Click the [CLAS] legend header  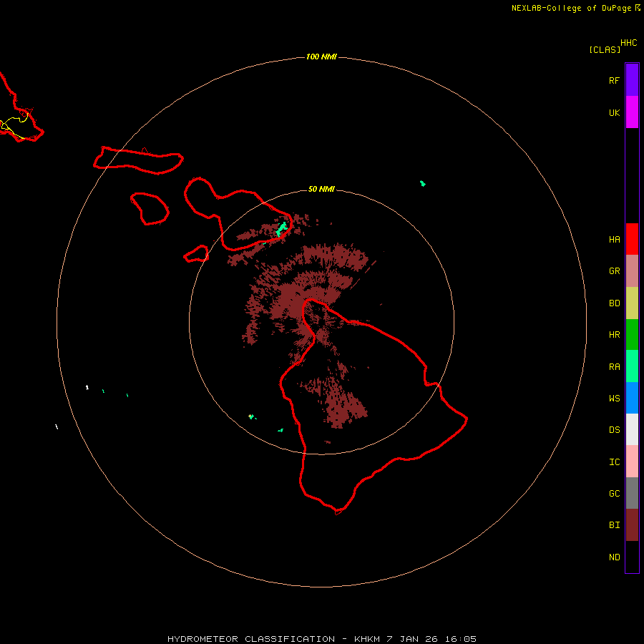point(605,49)
